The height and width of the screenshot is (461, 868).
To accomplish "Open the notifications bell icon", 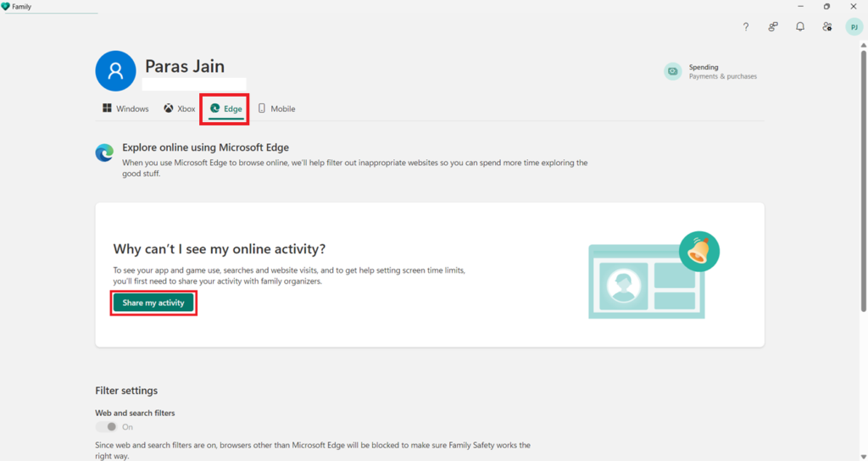I will coord(800,26).
